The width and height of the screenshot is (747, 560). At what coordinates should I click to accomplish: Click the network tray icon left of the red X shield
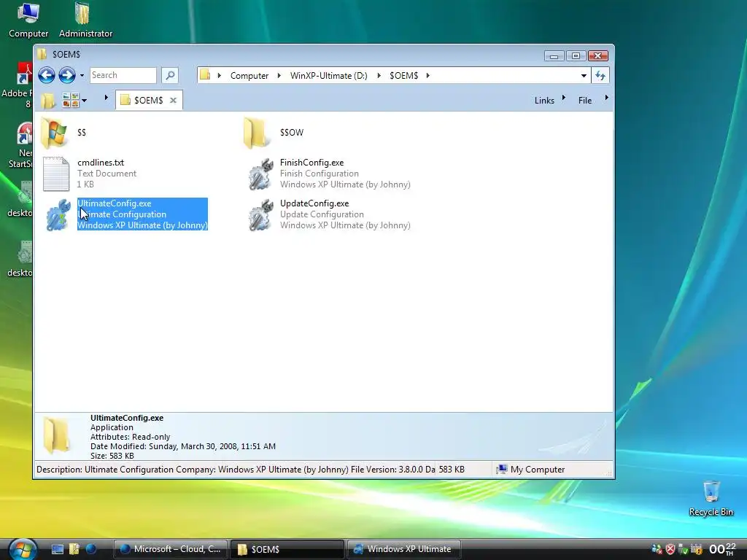[657, 550]
